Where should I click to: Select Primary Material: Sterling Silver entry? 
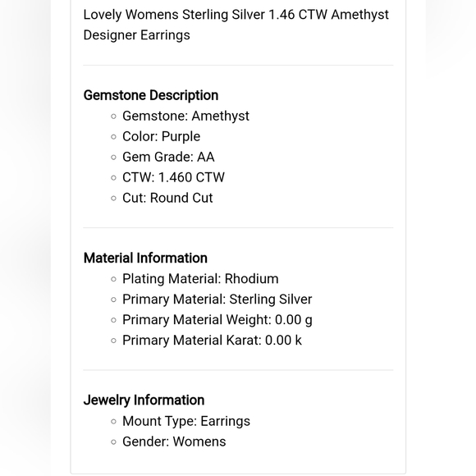tap(217, 300)
